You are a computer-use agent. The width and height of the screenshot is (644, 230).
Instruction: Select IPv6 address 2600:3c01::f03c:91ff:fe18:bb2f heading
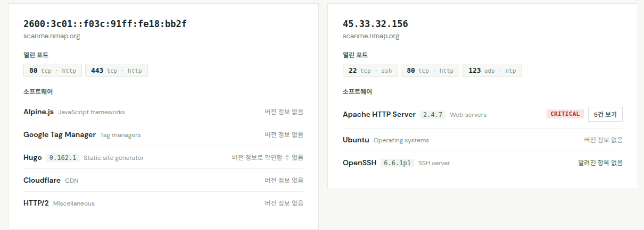pyautogui.click(x=105, y=24)
